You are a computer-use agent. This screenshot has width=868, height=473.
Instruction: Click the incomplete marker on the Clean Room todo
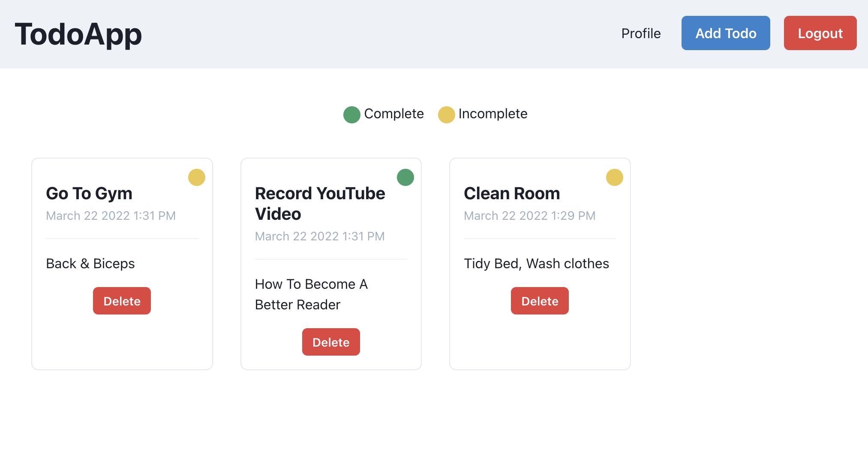[614, 177]
